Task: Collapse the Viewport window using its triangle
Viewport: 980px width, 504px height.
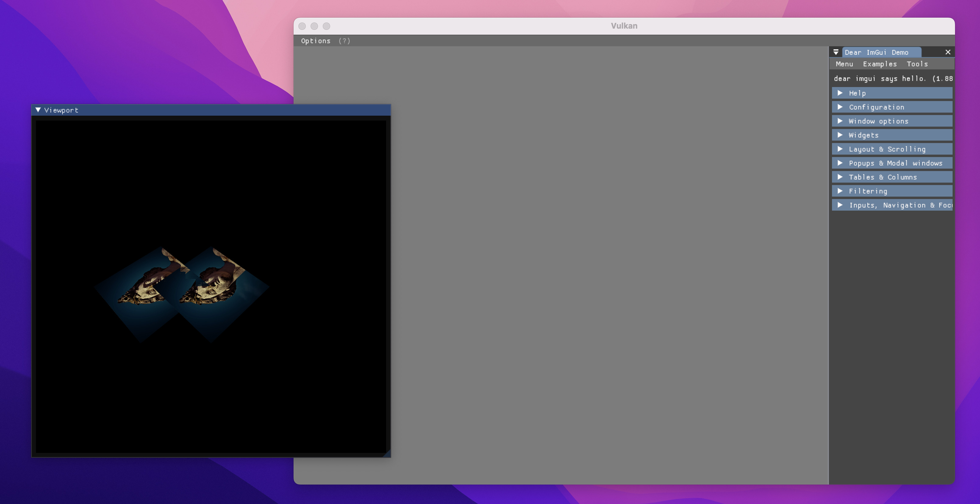Action: 38,110
